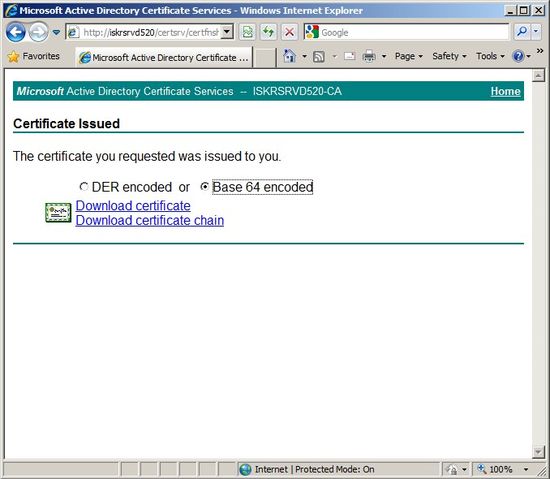
Task: Expand the toolbar overflow chevrons
Action: pyautogui.click(x=540, y=51)
